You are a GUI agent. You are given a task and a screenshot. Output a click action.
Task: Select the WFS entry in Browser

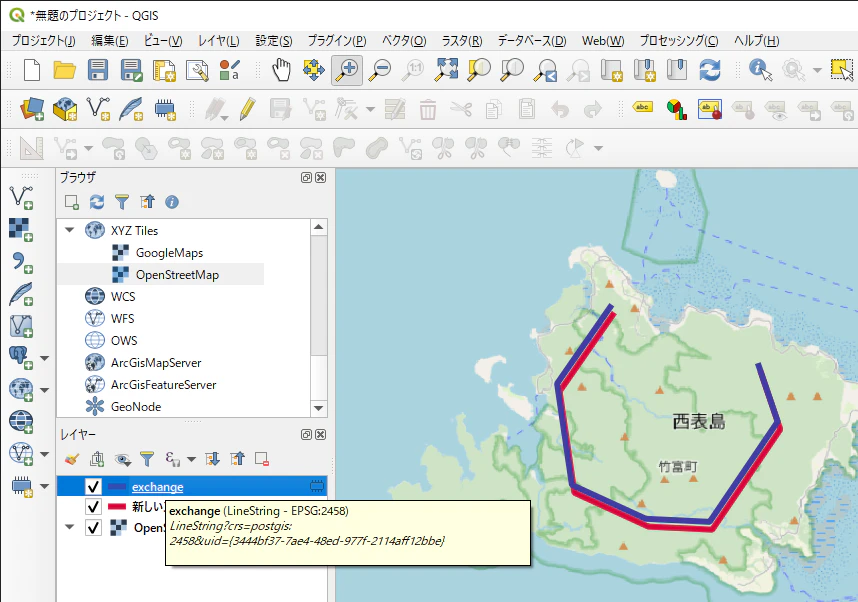pos(123,319)
